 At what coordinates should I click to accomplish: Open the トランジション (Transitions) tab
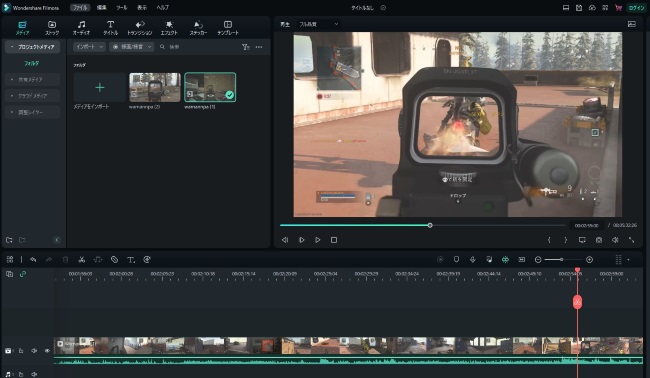[x=139, y=27]
